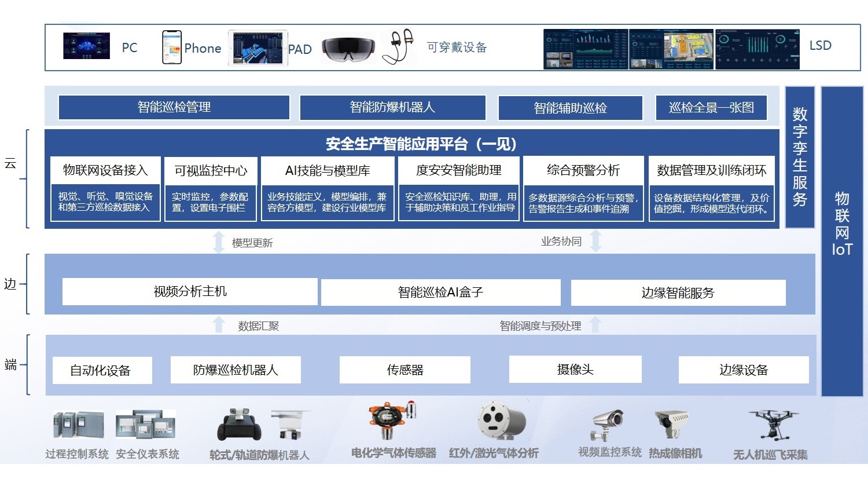Viewport: 868px width, 479px height.
Task: Select the 边缘智能服务 edge box
Action: pyautogui.click(x=678, y=292)
